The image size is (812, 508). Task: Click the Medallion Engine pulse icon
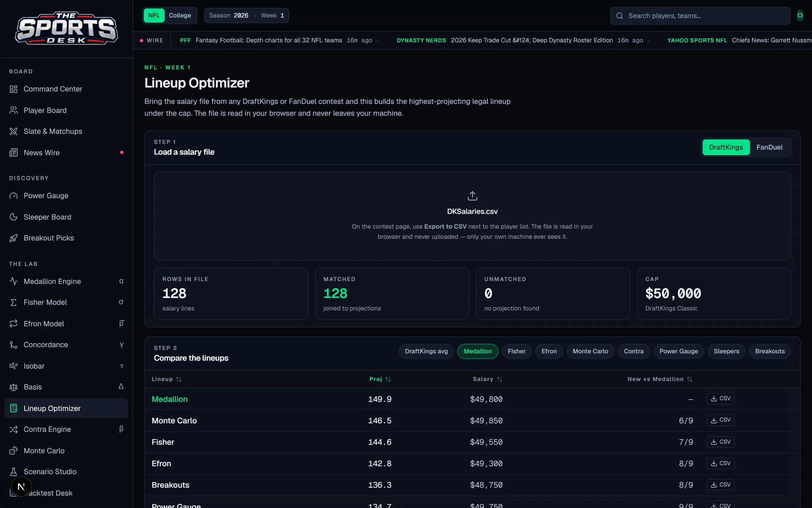[x=14, y=281]
